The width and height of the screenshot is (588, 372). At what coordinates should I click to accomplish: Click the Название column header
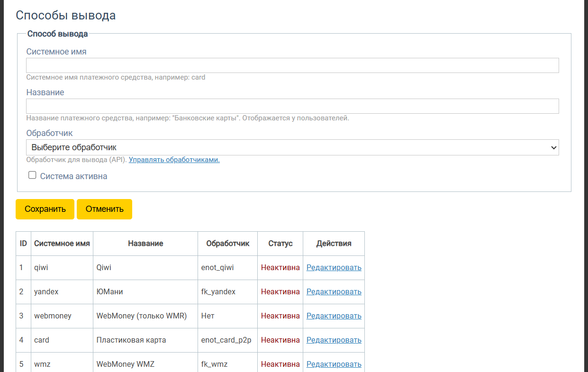click(145, 244)
